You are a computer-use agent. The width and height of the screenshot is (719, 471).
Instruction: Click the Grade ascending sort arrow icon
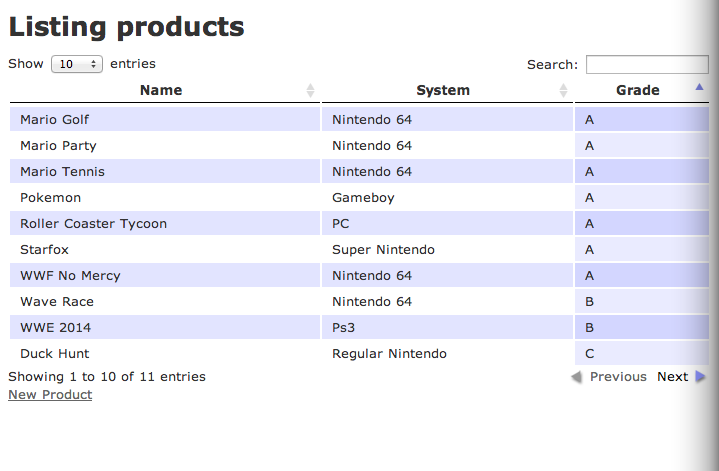click(x=699, y=86)
